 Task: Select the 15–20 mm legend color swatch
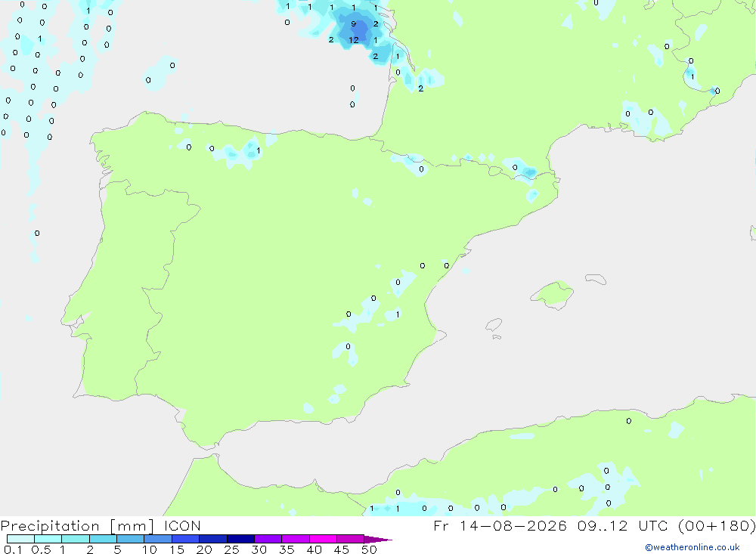pos(186,539)
